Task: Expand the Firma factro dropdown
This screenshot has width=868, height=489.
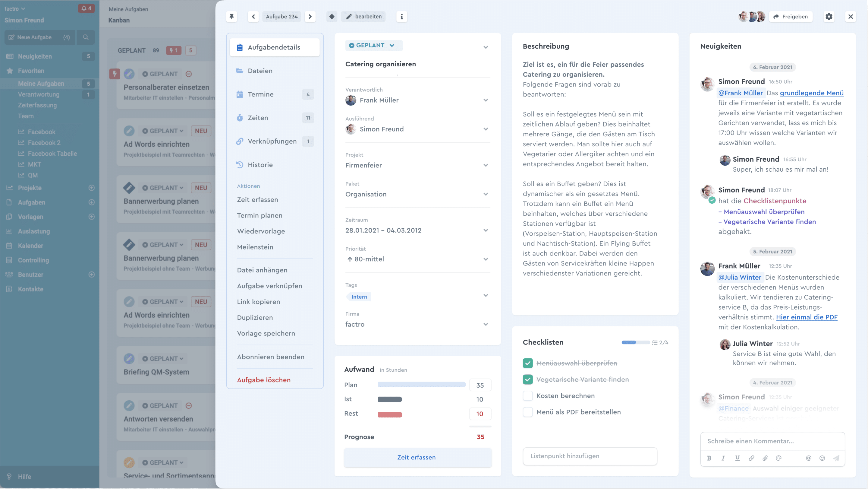Action: coord(486,324)
